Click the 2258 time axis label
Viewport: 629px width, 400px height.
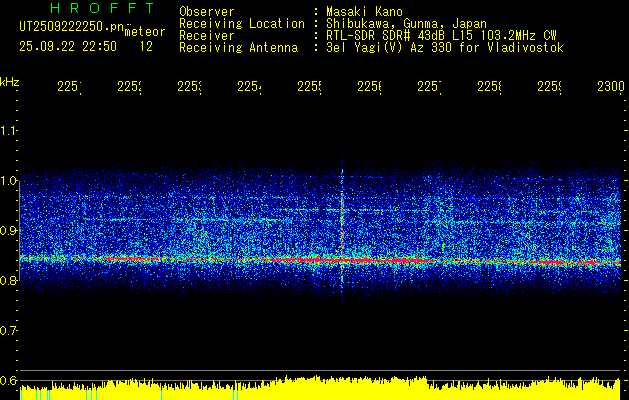coord(489,86)
